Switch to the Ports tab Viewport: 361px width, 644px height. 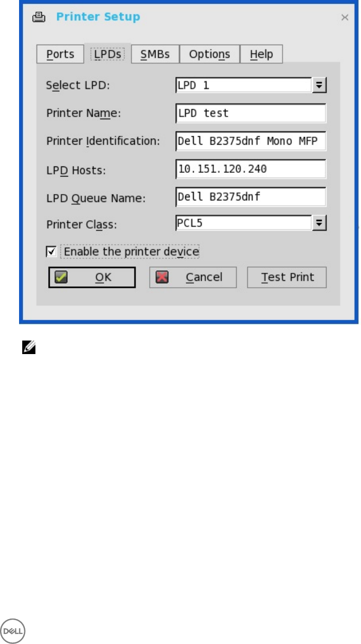[60, 54]
